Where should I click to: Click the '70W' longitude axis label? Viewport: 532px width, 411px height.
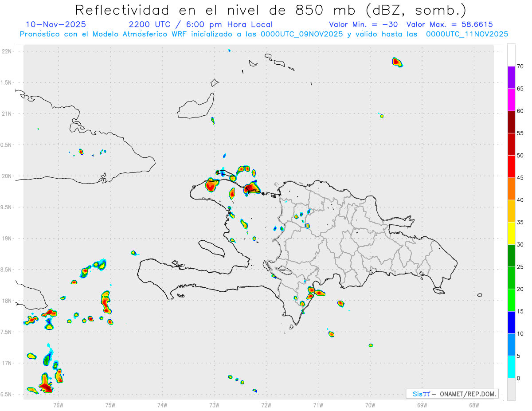(370, 405)
